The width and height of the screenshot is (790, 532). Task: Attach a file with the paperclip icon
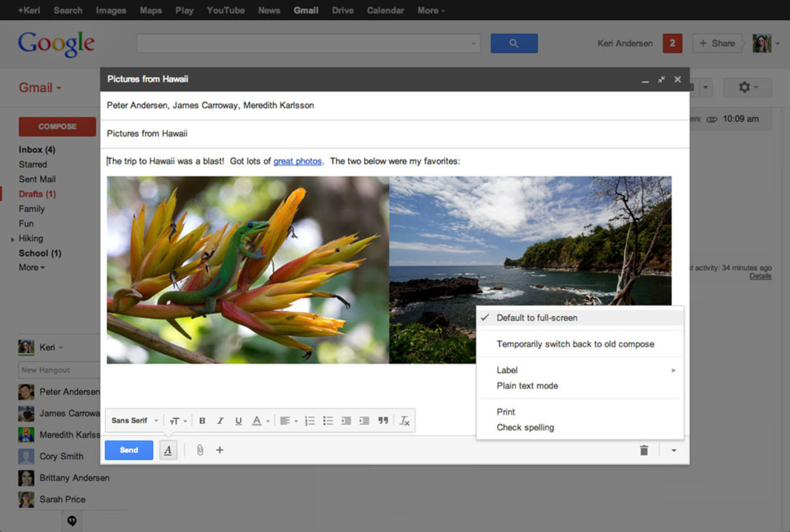[x=199, y=450]
